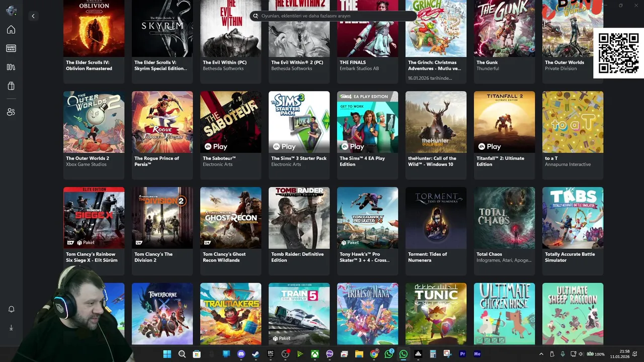The image size is (644, 362).
Task: Open The Sims 4 EA Play Edition cover
Action: click(367, 122)
